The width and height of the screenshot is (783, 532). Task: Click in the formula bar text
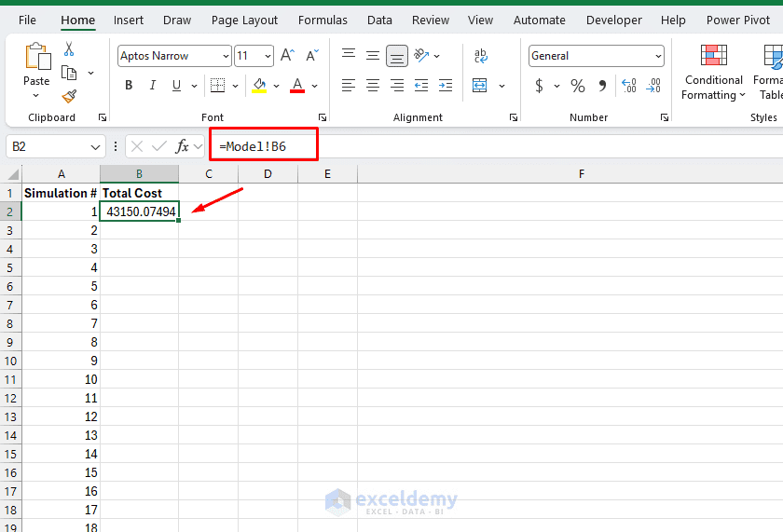253,146
